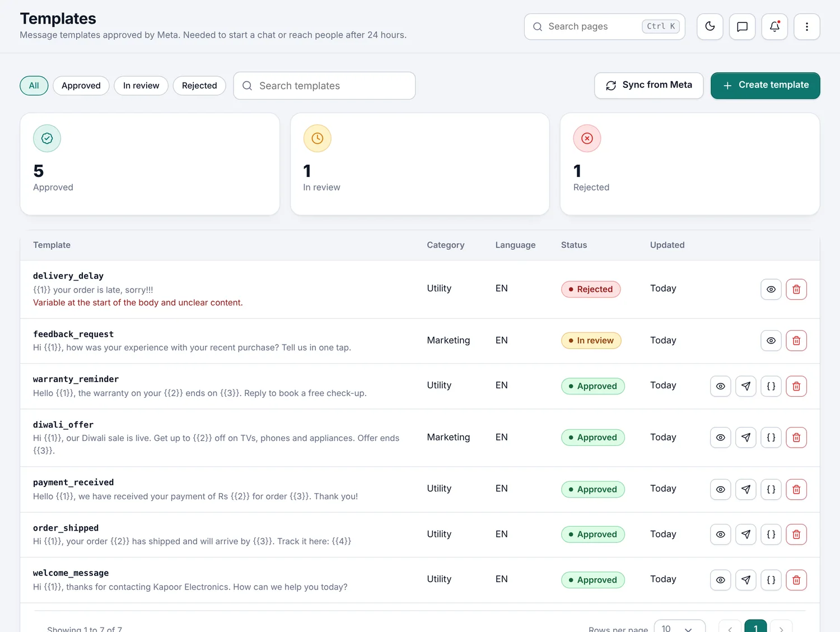The height and width of the screenshot is (632, 840).
Task: Preview the feedback_request template
Action: (771, 341)
